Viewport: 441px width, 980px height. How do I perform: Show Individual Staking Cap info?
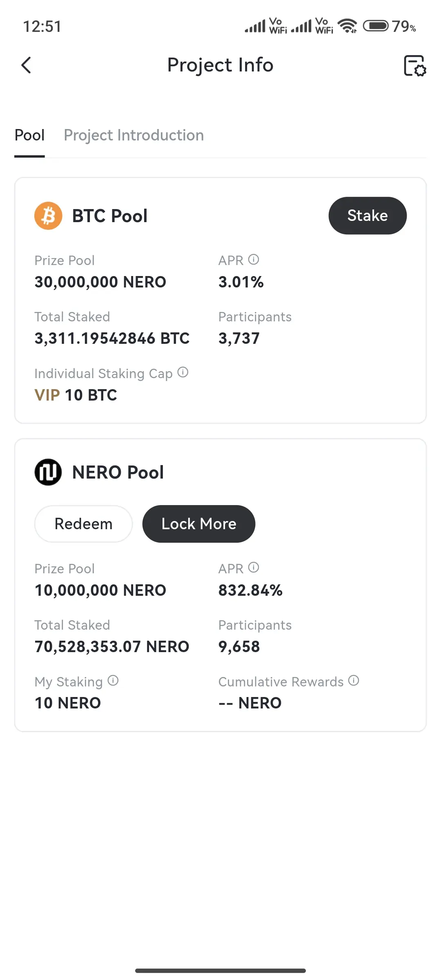(x=183, y=372)
